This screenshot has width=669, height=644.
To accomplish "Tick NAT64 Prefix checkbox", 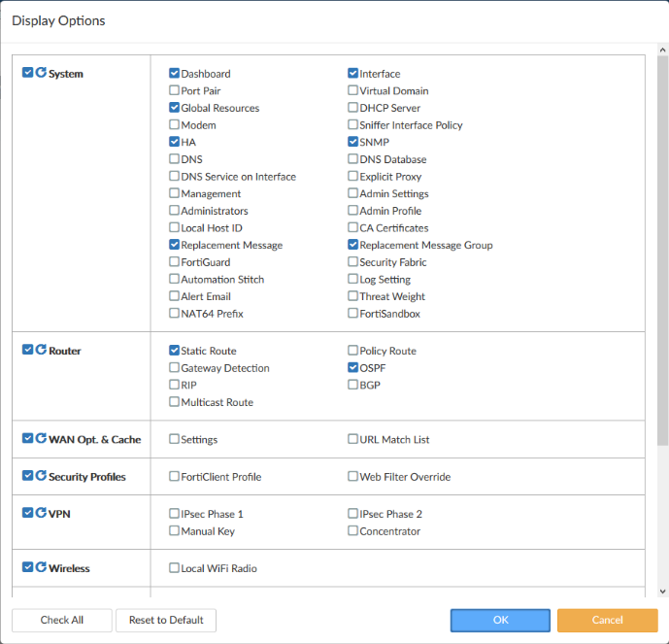I will 174,313.
